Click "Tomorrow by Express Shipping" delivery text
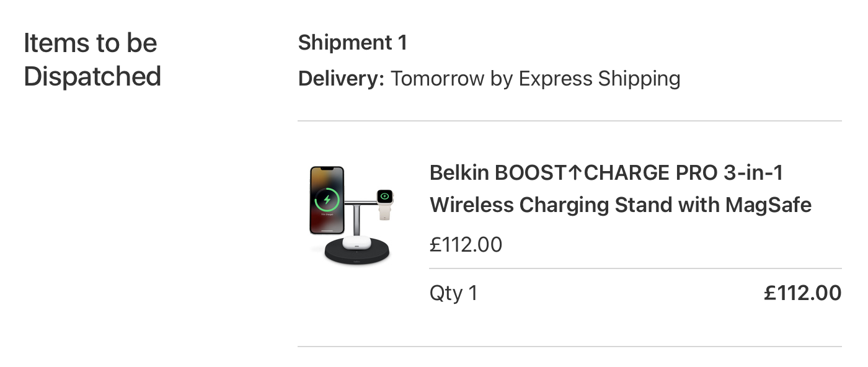 [535, 79]
